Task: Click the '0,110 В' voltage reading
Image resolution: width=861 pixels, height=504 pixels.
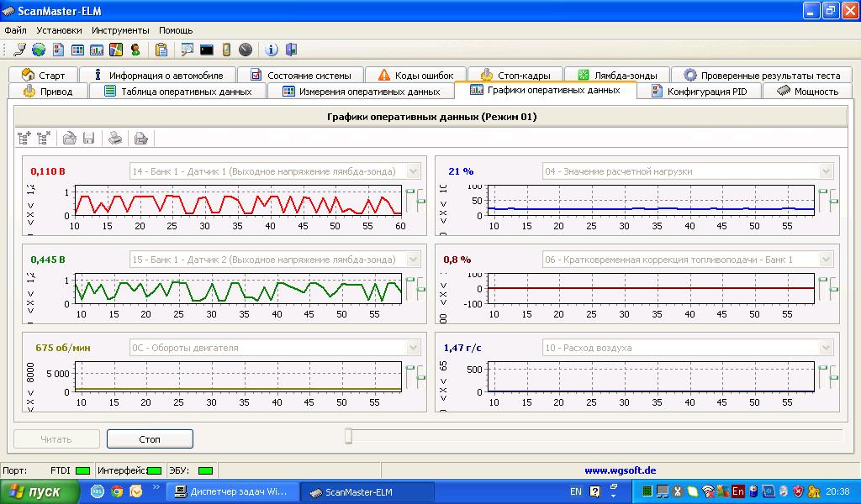Action: [48, 171]
